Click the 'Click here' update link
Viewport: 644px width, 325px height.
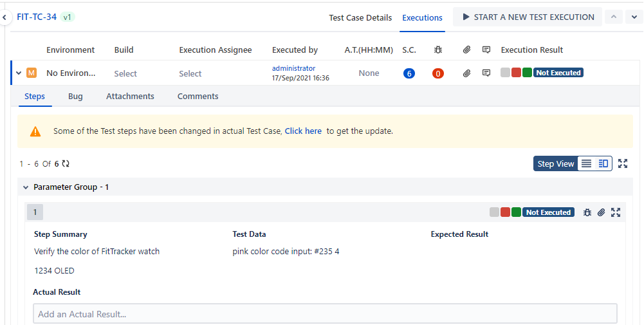click(303, 131)
